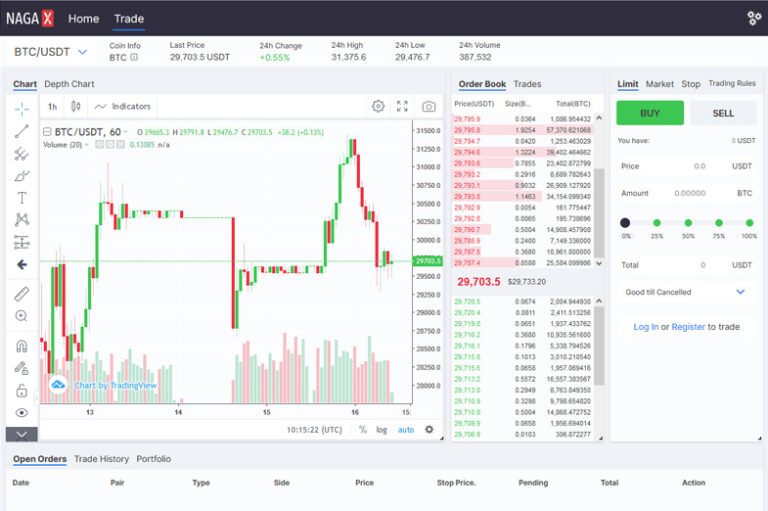Select the brush drawing tool
This screenshot has height=511, width=768.
pos(22,176)
